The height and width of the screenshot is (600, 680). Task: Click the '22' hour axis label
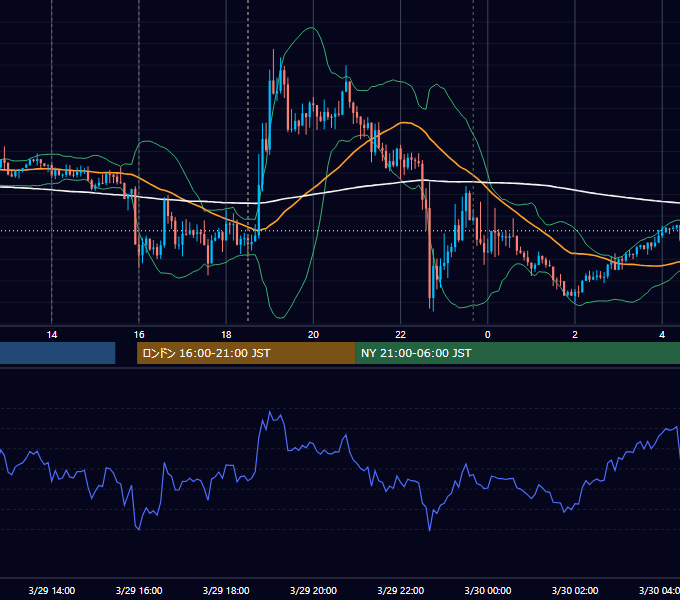pyautogui.click(x=400, y=335)
